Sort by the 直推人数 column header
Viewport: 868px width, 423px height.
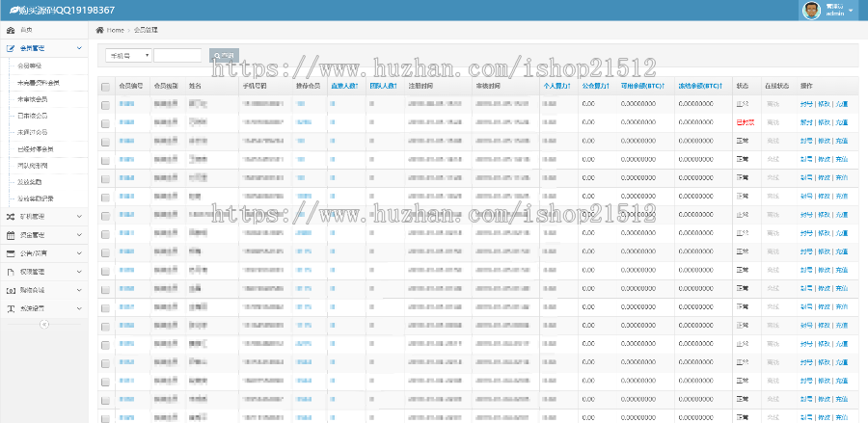coord(344,87)
